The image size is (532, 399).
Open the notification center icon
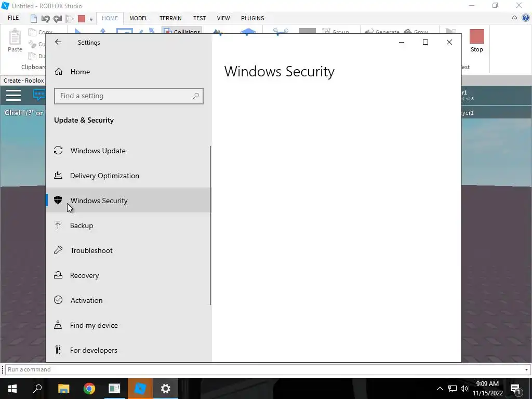pyautogui.click(x=515, y=389)
